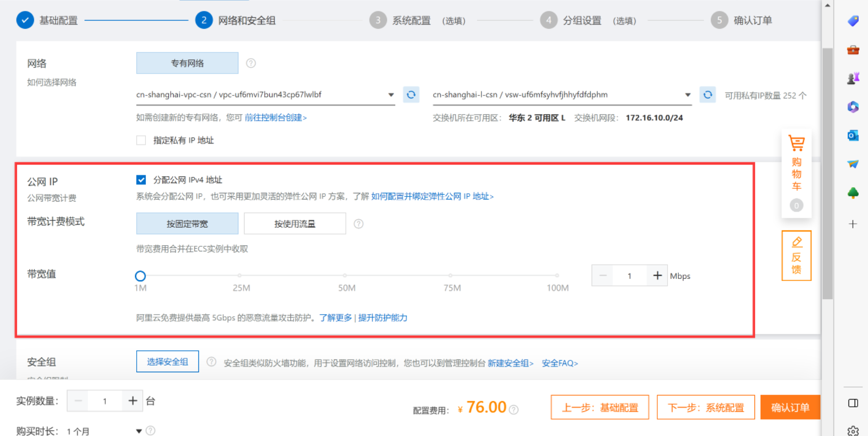Open link 如何配置并绑定弹性公网 IP 地址
This screenshot has height=436, width=868.
[x=432, y=196]
